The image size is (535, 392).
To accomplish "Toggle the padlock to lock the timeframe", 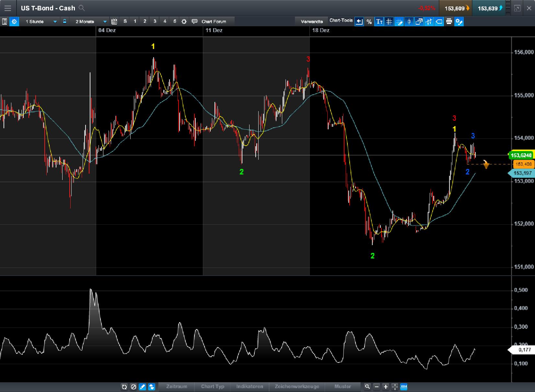I will coord(65,21).
